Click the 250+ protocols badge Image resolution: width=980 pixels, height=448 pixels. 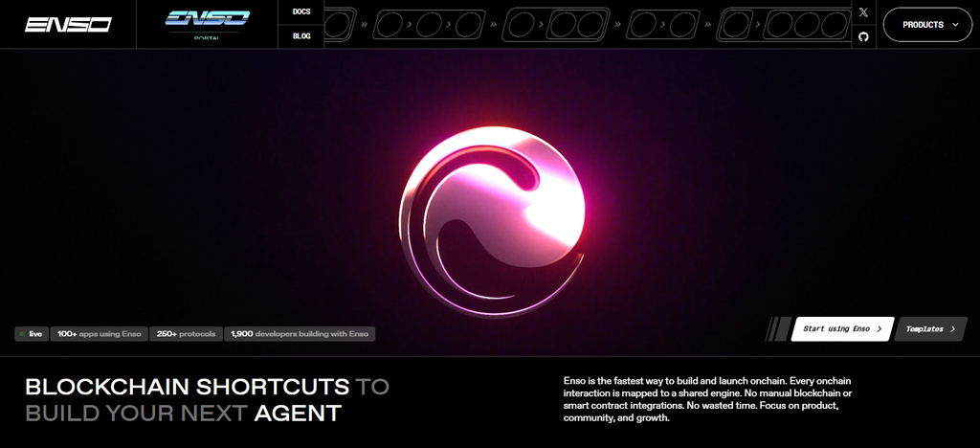pyautogui.click(x=186, y=334)
